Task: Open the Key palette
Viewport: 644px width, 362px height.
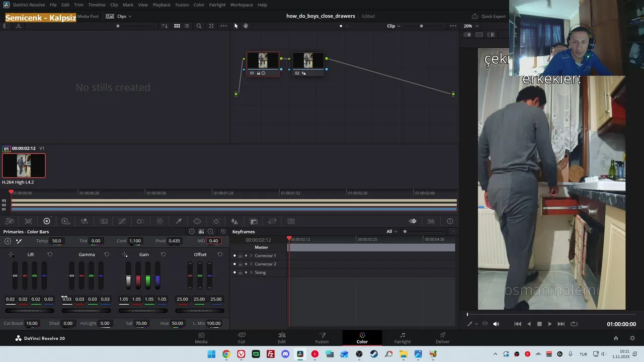Action: (x=254, y=221)
